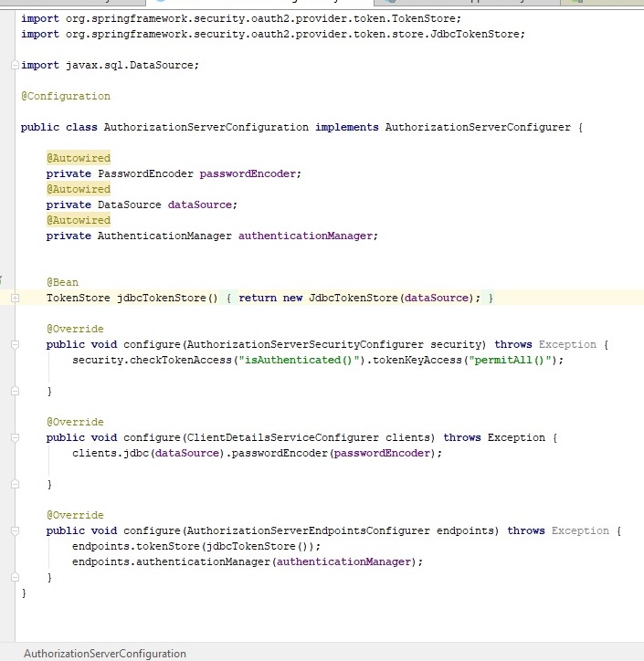This screenshot has width=644, height=661.
Task: Click JdbcTokenStore constructor call after new
Action: point(354,298)
